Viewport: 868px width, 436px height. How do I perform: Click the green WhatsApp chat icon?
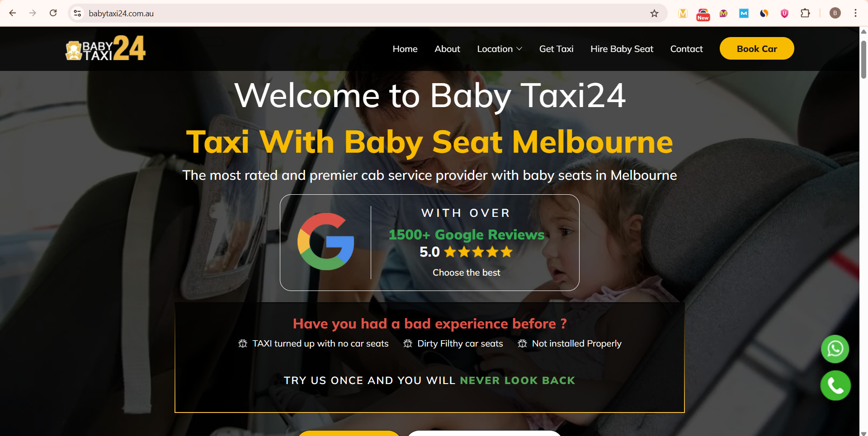point(835,349)
